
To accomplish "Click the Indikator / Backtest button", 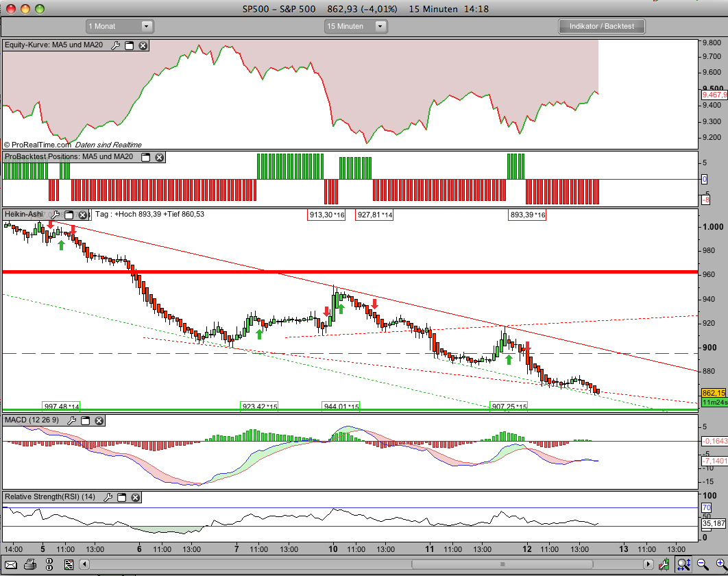I will (x=602, y=27).
